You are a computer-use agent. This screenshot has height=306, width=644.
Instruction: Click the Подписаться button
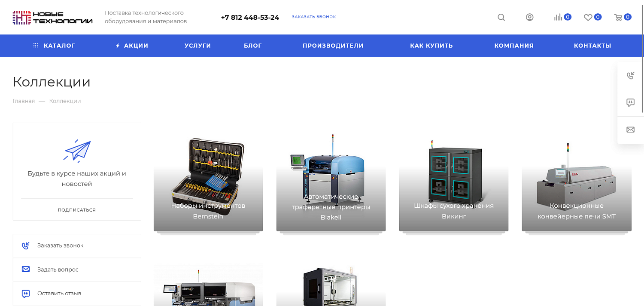click(77, 210)
